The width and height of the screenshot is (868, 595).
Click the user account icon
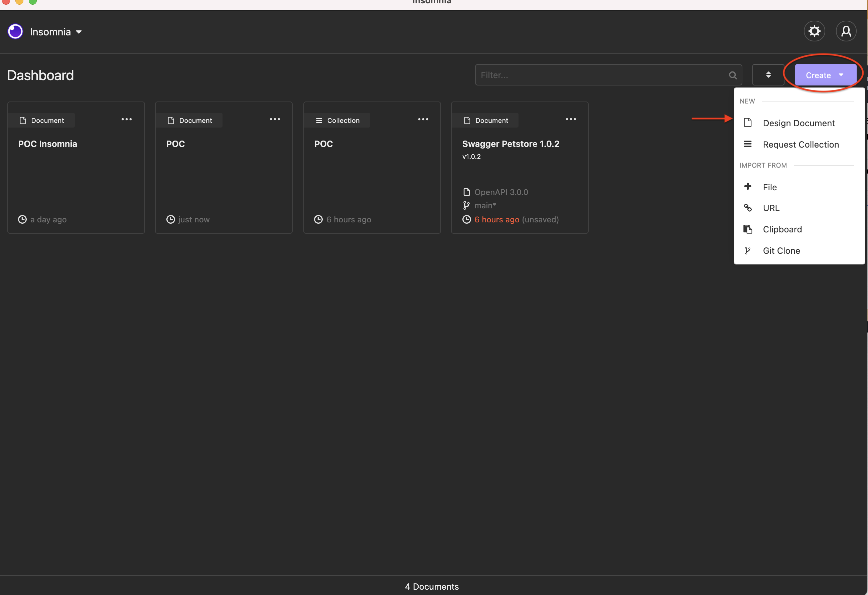pyautogui.click(x=846, y=31)
